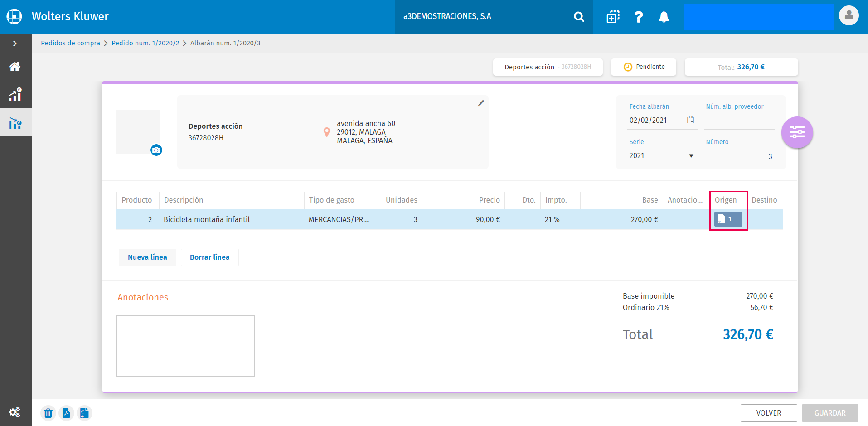Click the VOLVER button
This screenshot has width=868, height=426.
pyautogui.click(x=769, y=413)
